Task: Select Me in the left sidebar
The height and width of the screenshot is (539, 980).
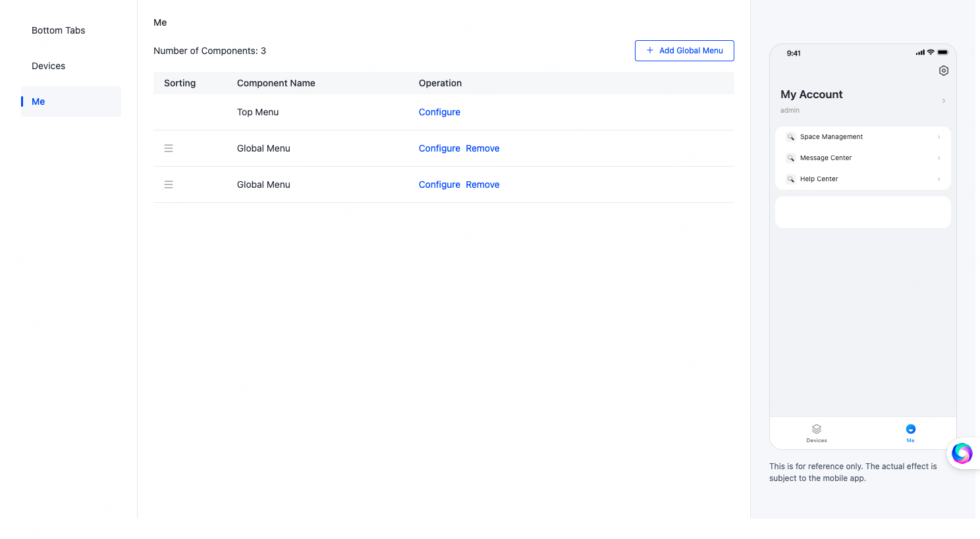Action: pyautogui.click(x=39, y=101)
